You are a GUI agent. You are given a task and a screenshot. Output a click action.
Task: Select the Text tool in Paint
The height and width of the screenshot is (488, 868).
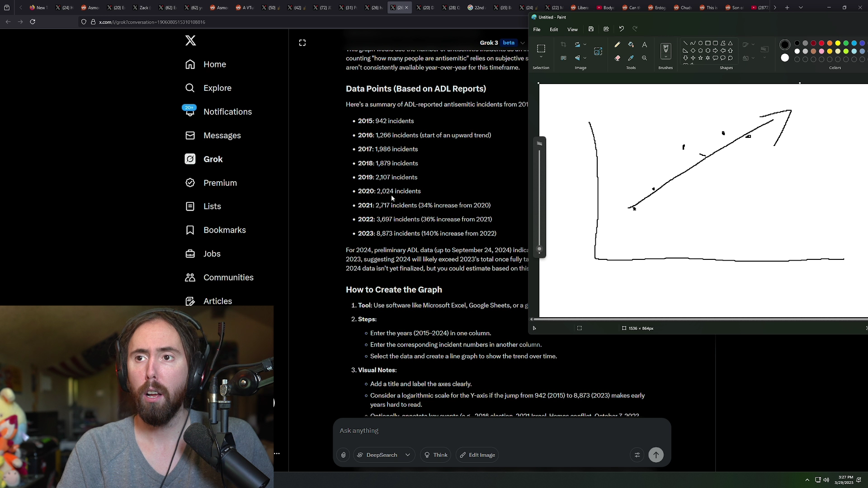645,44
